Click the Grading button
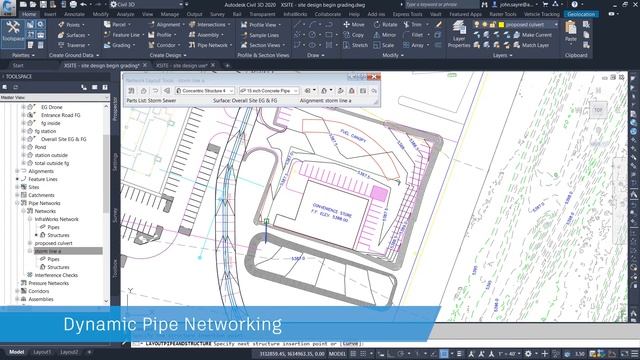The width and height of the screenshot is (640, 360). [x=119, y=45]
